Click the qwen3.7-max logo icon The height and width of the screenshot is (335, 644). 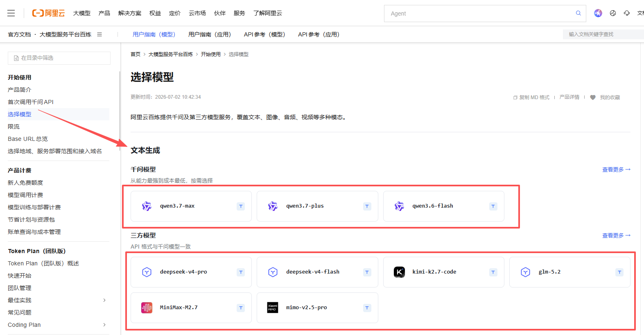(147, 206)
